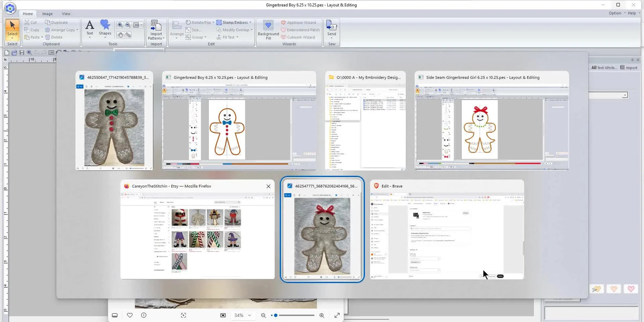Switch to the Image ribbon tab
This screenshot has width=644, height=322.
coord(47,14)
